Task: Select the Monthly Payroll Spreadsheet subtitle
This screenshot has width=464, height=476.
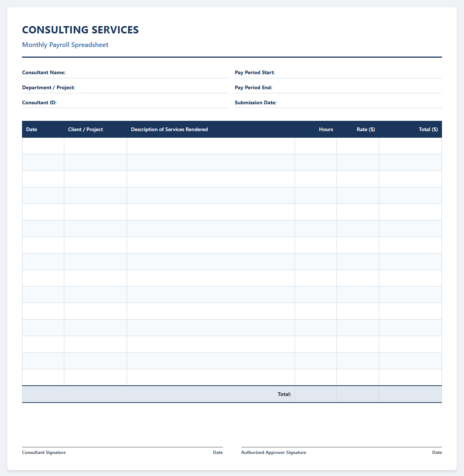Action: (65, 45)
